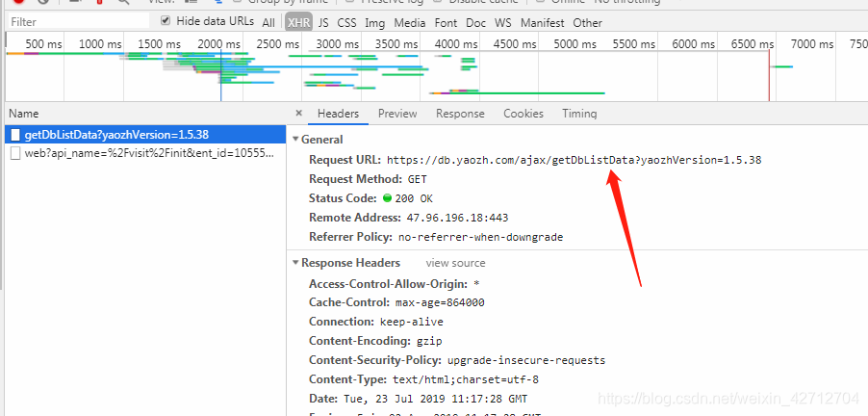Click the Date Tue, 23 Jul 2019 value
The width and height of the screenshot is (868, 416).
(x=435, y=399)
